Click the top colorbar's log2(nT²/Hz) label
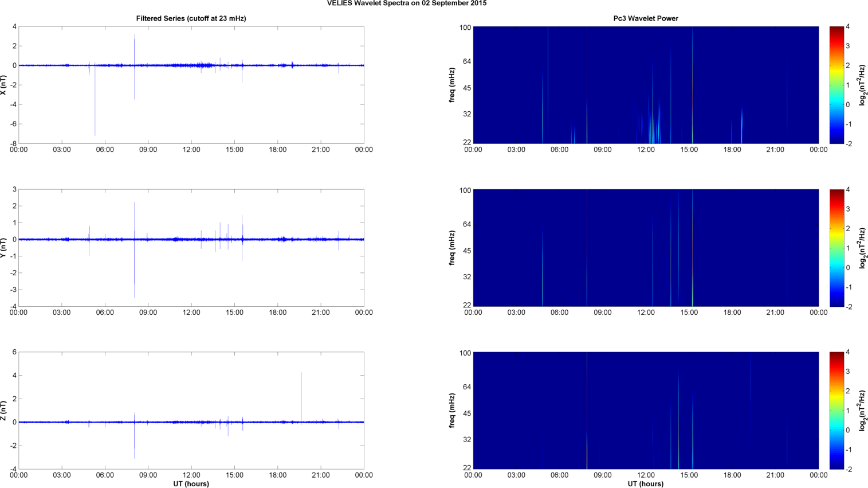This screenshot has width=868, height=488. (x=862, y=85)
